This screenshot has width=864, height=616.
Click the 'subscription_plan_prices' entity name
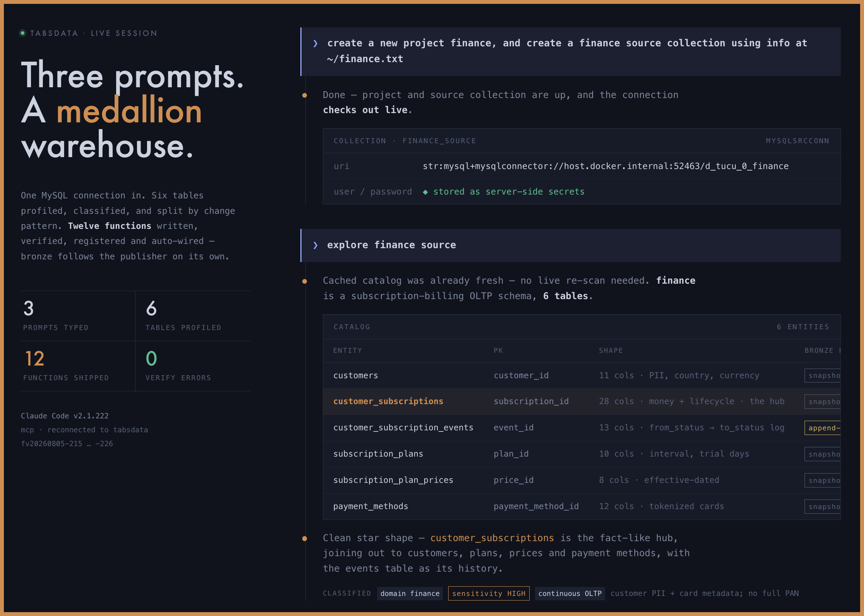tap(393, 480)
